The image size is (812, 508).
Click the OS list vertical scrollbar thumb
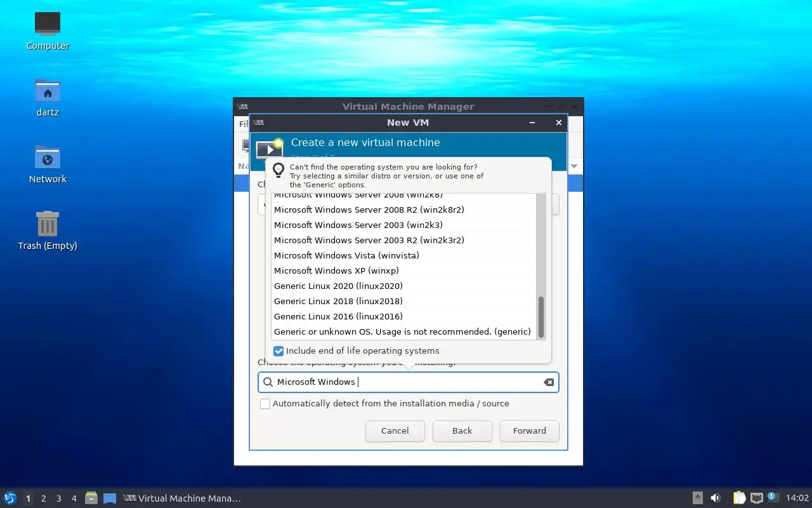[x=541, y=316]
